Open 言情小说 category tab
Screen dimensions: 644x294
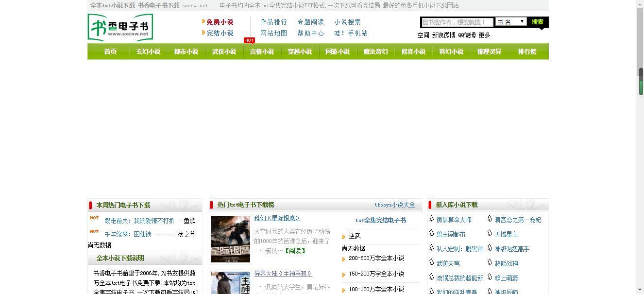(x=262, y=52)
